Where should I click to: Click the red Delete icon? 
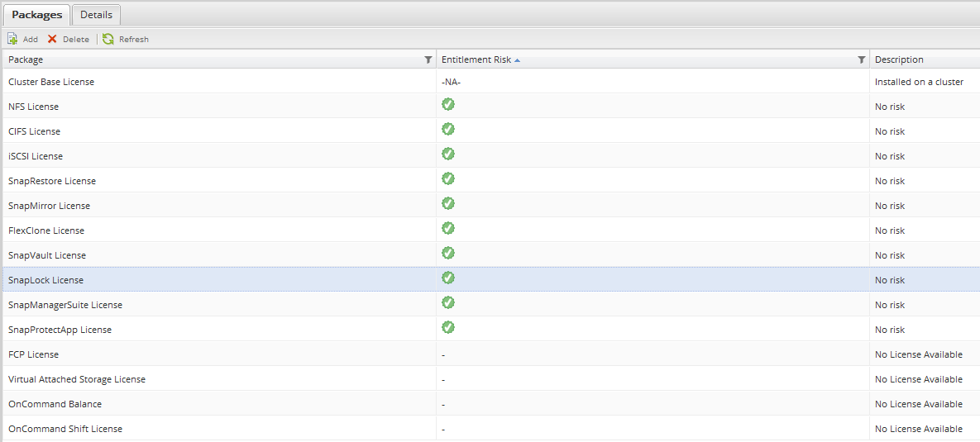(52, 39)
